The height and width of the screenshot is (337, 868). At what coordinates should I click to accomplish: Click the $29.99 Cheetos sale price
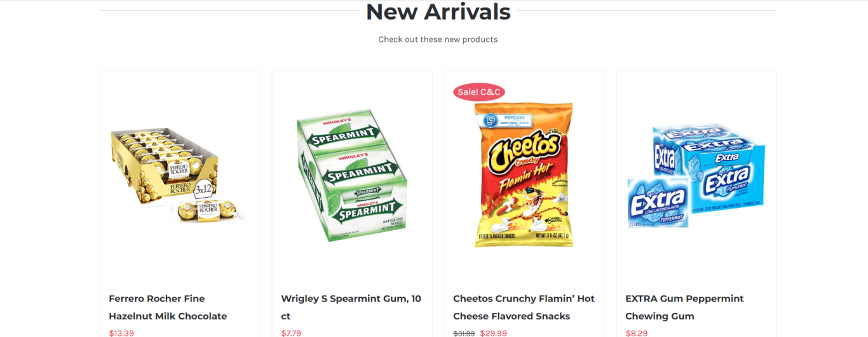494,333
